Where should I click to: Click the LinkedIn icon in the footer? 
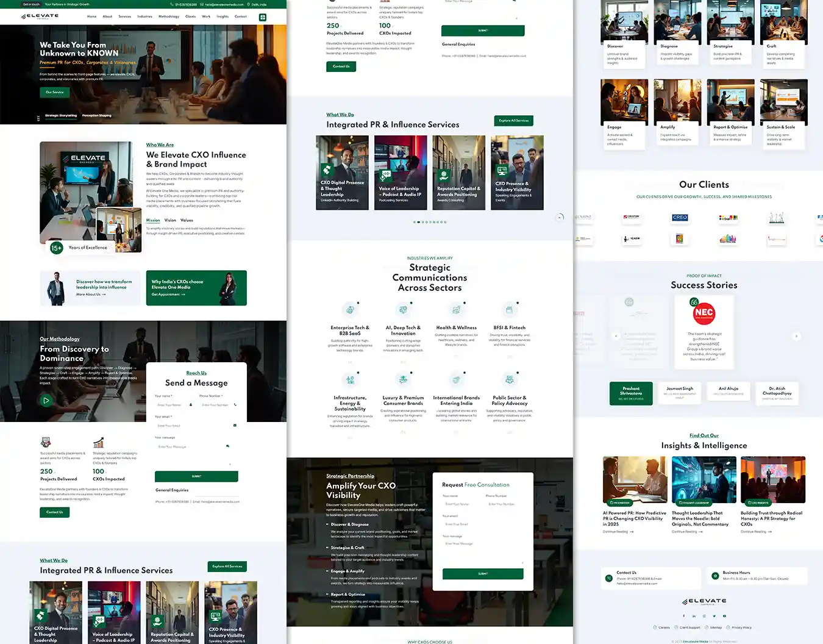[694, 616]
